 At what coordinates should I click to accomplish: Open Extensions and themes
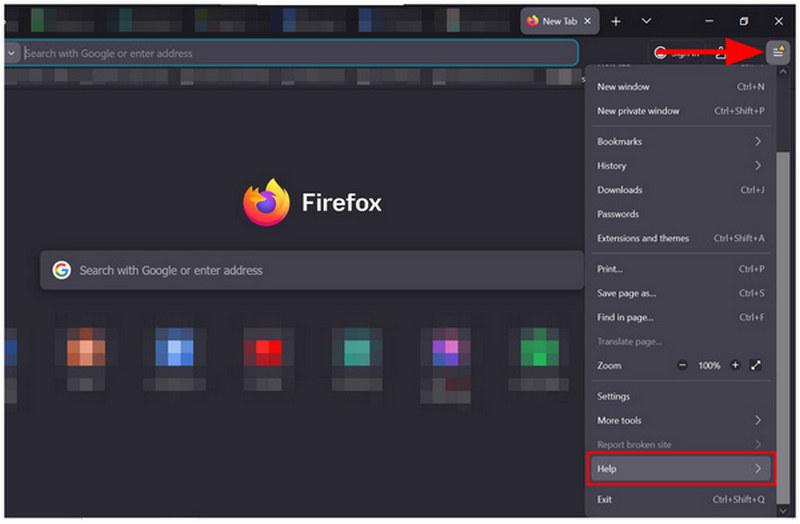pos(681,238)
